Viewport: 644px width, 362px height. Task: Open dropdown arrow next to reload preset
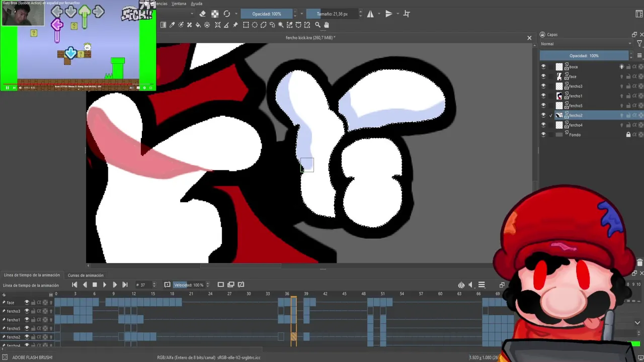coord(235,14)
